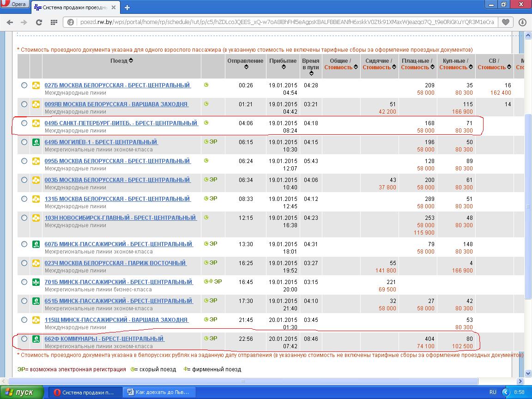The width and height of the screenshot is (532, 399).
Task: Click the Opera address bar URL field
Action: [x=287, y=22]
